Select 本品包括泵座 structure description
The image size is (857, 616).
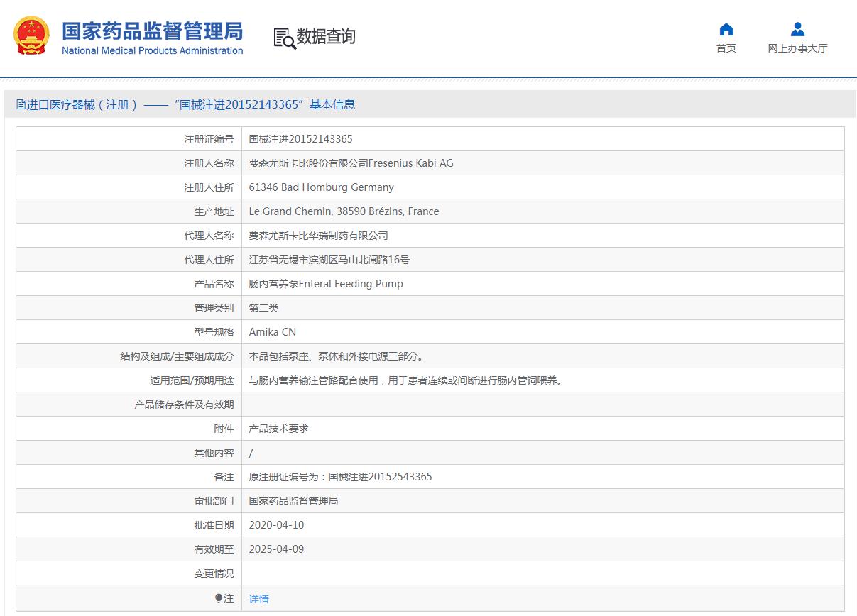pos(336,356)
